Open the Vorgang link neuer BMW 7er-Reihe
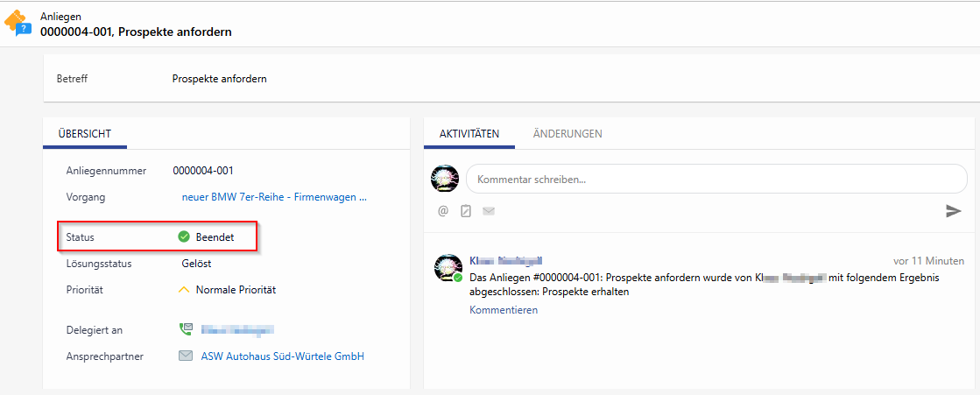The image size is (980, 395). coord(274,197)
